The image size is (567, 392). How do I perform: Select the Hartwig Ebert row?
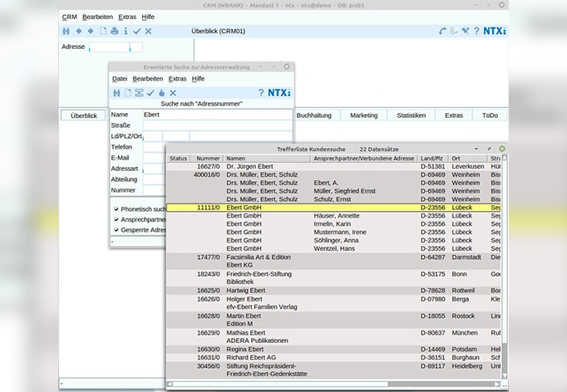(333, 291)
